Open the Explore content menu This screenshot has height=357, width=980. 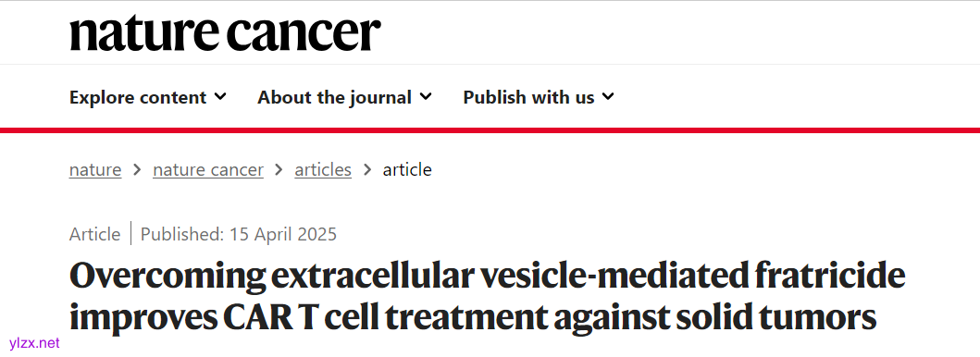pyautogui.click(x=148, y=97)
